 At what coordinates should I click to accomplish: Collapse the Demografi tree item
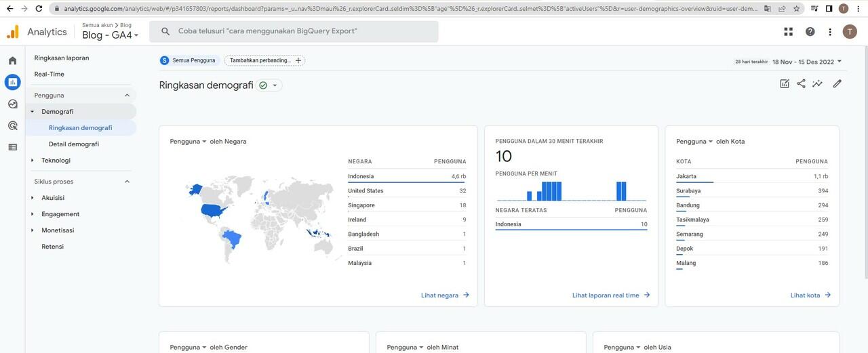[x=32, y=112]
